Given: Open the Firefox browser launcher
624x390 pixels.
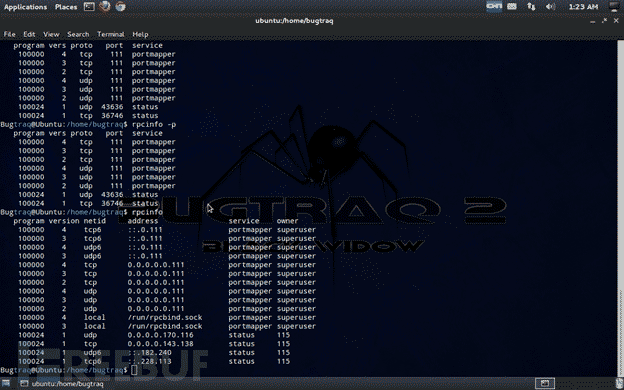Looking at the screenshot, I should [x=105, y=6].
